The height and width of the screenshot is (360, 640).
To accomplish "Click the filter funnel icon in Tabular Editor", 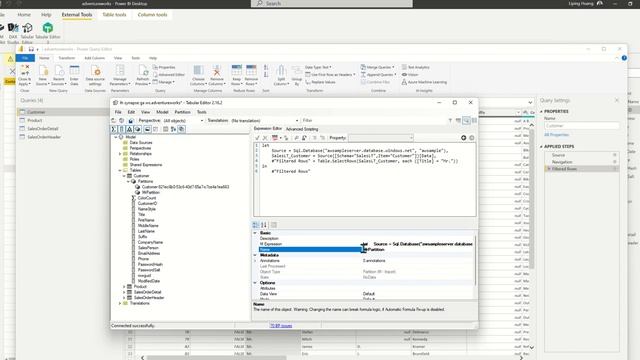I will [x=450, y=121].
